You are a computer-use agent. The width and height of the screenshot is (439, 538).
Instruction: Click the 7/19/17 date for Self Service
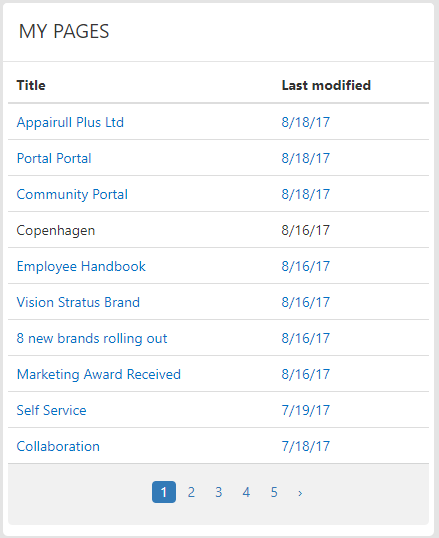[x=305, y=411]
